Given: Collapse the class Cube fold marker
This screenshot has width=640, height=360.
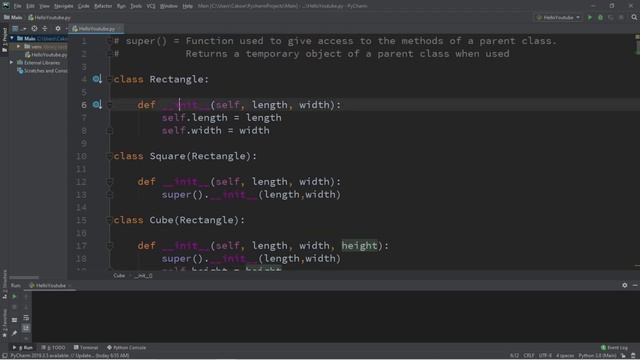Looking at the screenshot, I should [x=109, y=220].
